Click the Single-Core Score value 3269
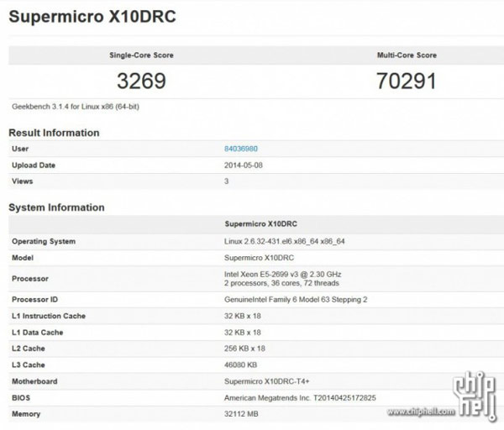This screenshot has height=430, width=504. point(141,81)
